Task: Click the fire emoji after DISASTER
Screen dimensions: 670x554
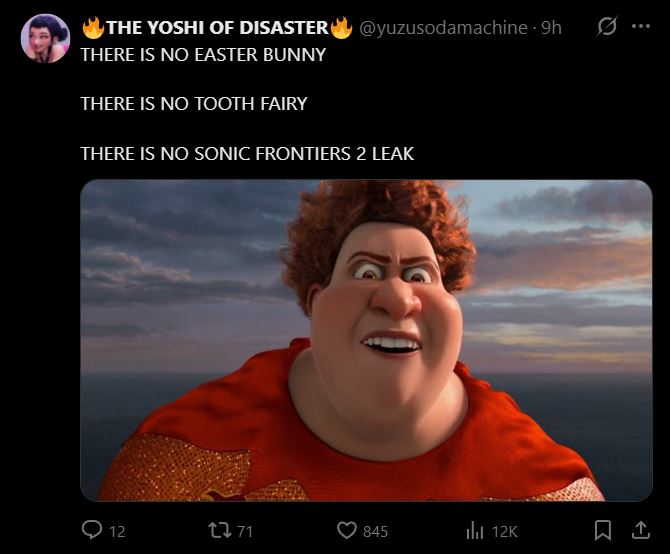Action: pos(341,27)
